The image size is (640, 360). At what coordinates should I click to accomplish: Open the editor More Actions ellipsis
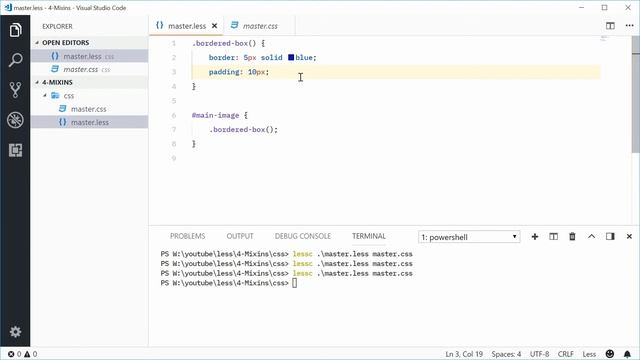coord(629,26)
